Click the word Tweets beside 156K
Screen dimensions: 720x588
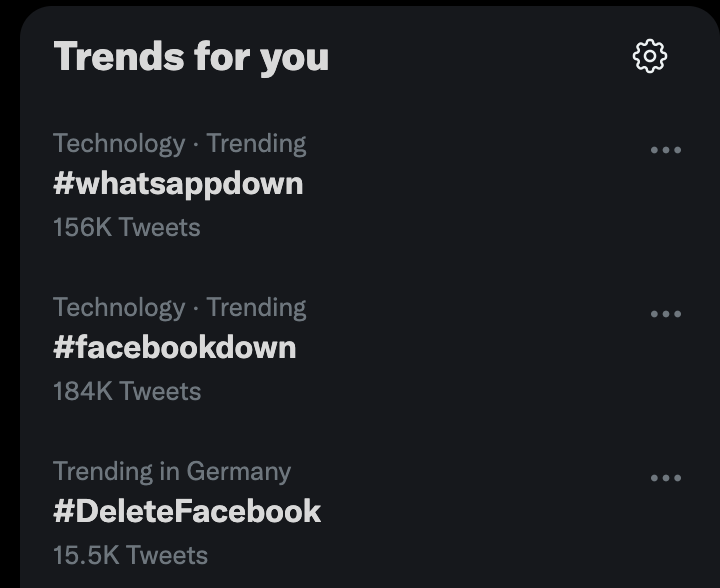click(x=160, y=227)
